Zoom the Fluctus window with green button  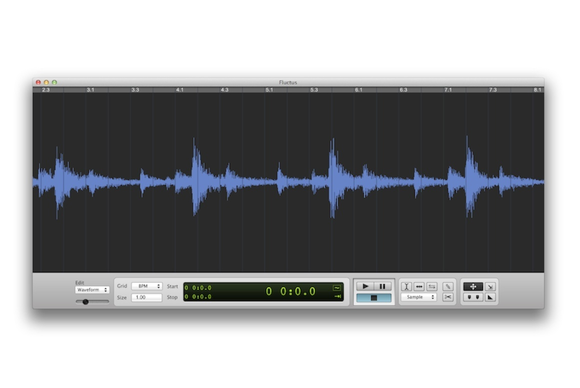point(54,82)
